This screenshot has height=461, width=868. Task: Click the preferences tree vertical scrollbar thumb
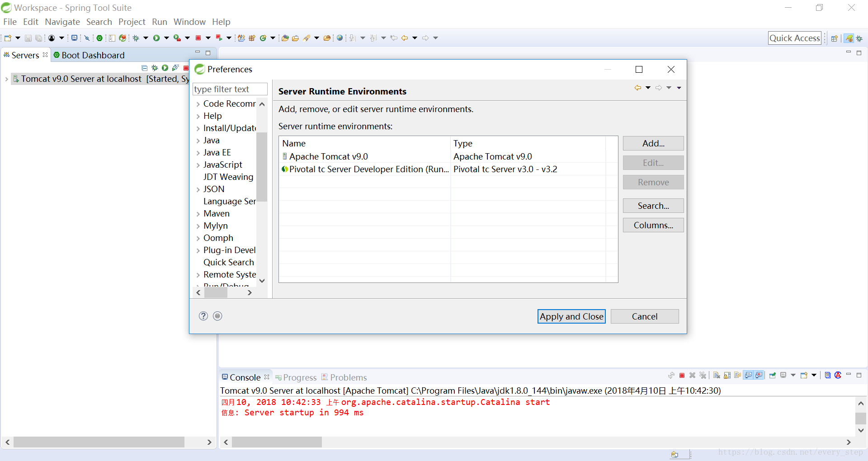click(262, 166)
